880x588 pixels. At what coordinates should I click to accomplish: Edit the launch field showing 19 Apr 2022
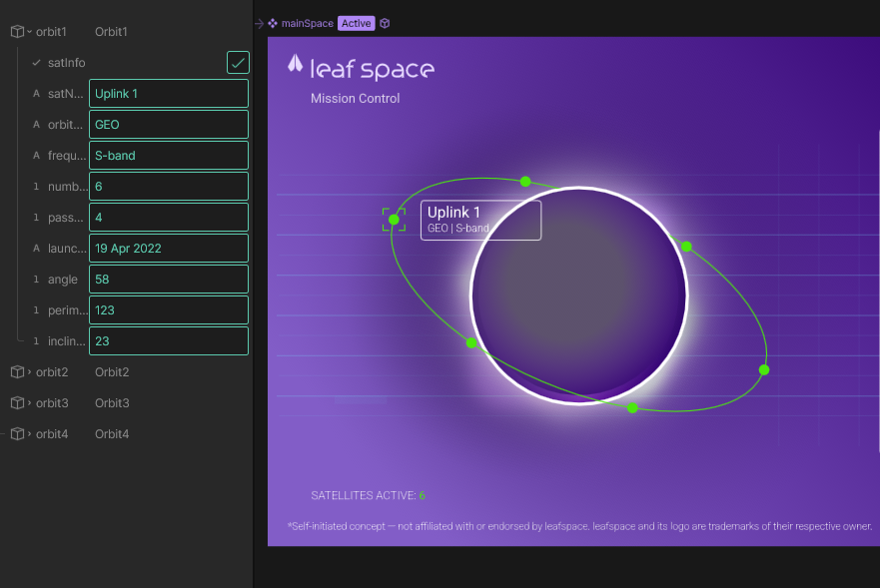point(169,248)
